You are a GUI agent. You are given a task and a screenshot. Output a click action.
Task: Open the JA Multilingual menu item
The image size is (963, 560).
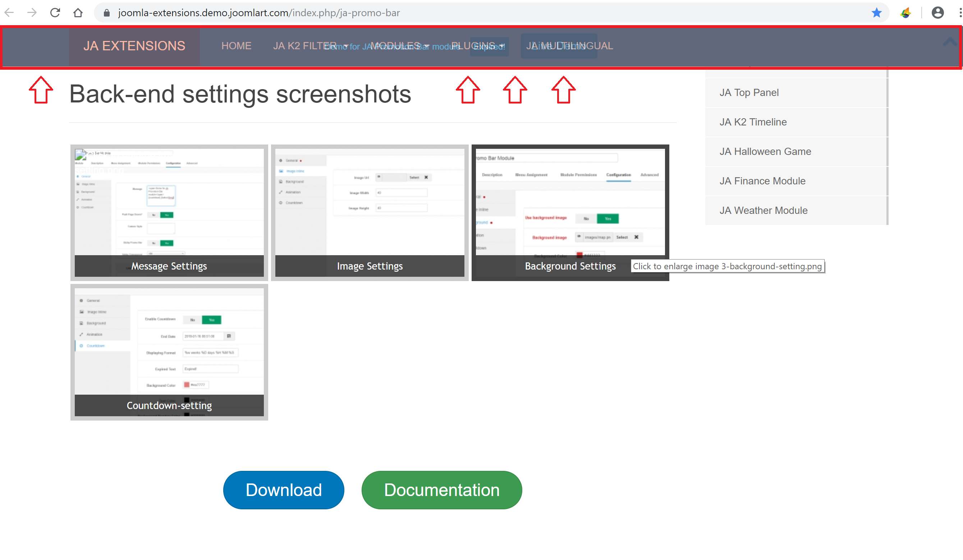(569, 46)
